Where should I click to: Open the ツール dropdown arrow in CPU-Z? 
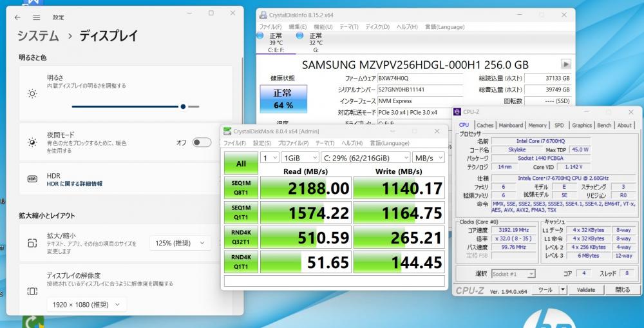pos(563,290)
